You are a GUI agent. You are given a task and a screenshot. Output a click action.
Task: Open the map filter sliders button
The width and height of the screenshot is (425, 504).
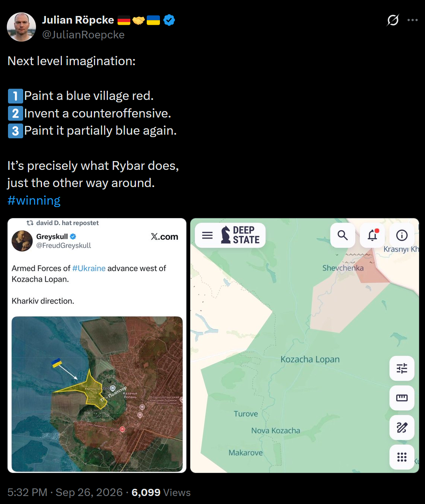402,368
